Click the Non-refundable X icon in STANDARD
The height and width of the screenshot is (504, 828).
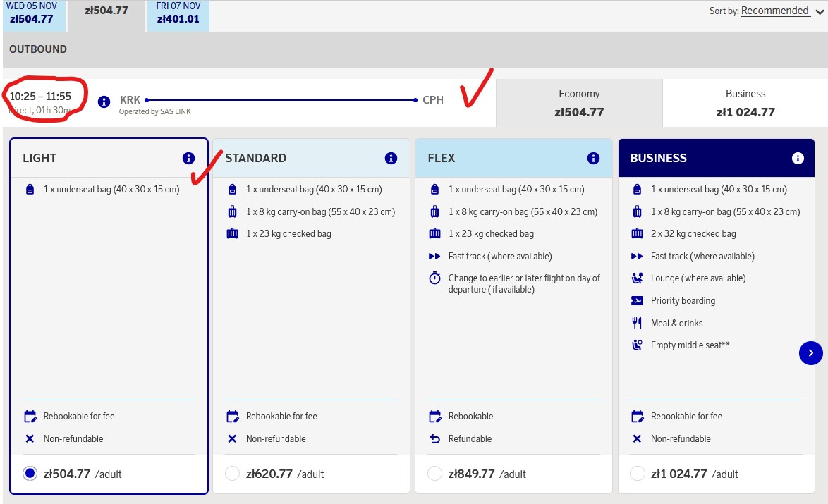click(232, 438)
